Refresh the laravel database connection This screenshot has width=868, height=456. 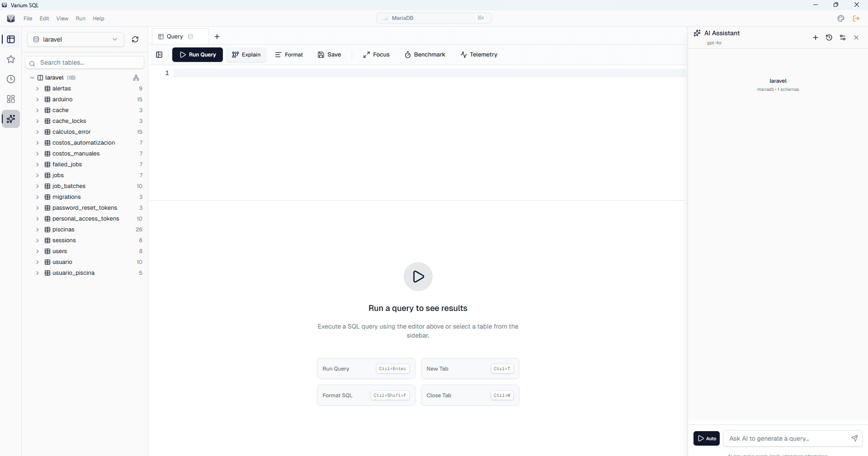tap(135, 39)
